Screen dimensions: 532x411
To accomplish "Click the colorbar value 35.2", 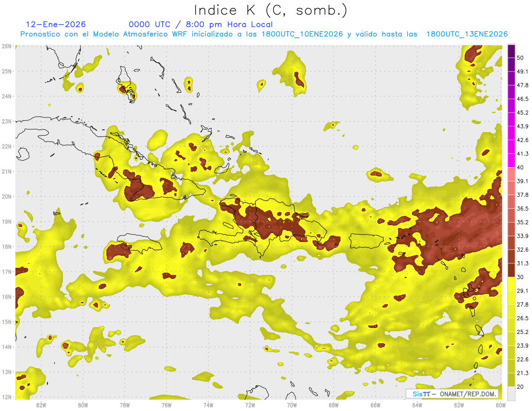I will [x=523, y=222].
